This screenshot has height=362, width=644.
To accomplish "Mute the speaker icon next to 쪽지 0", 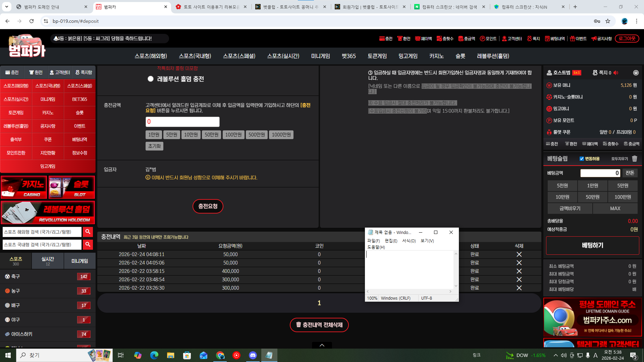I will [x=616, y=73].
